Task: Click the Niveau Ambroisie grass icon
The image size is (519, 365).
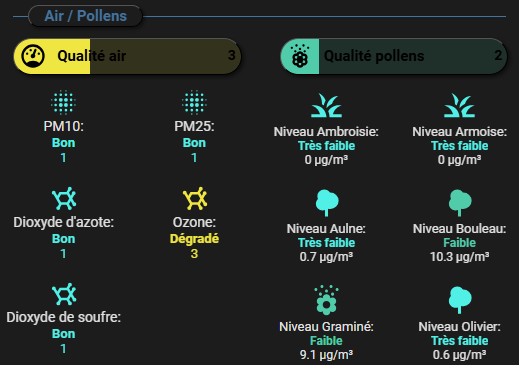Action: tap(326, 105)
